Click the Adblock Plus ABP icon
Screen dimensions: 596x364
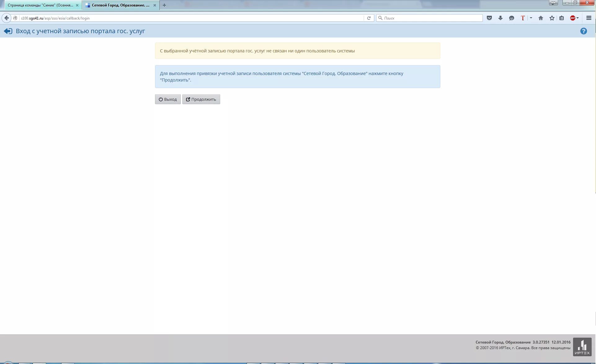pyautogui.click(x=572, y=18)
